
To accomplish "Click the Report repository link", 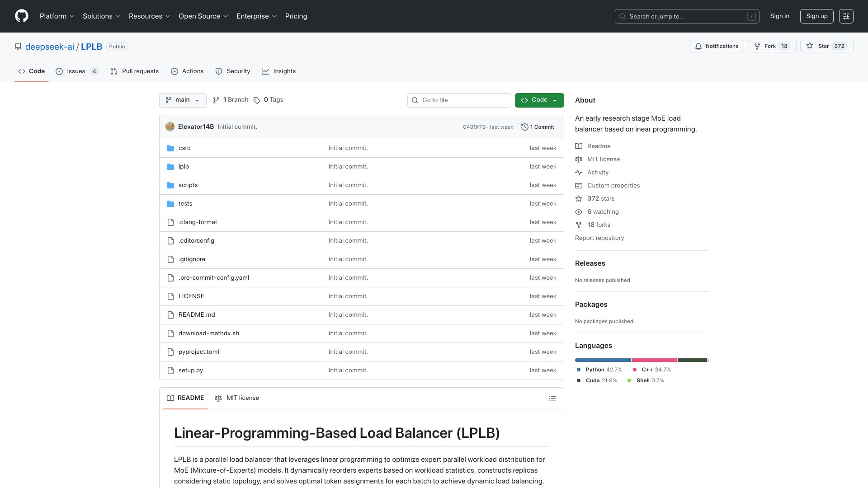I will click(599, 238).
